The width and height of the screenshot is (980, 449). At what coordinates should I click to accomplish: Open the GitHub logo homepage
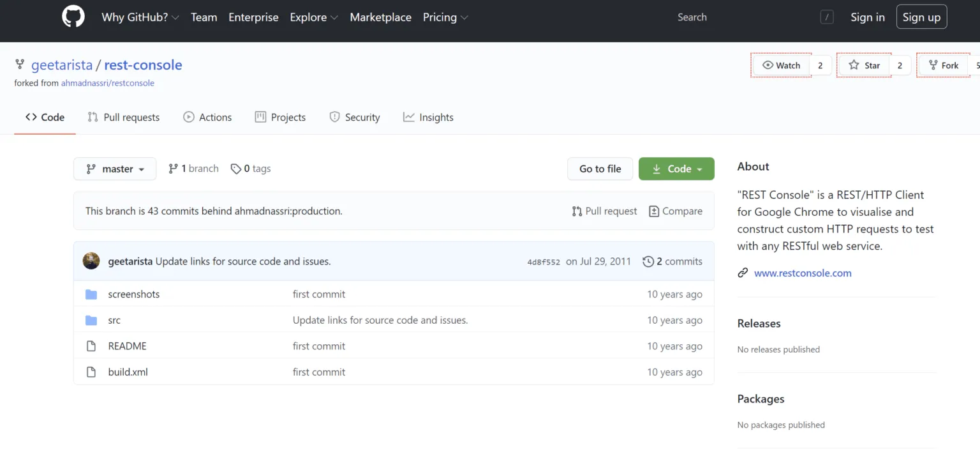[73, 17]
